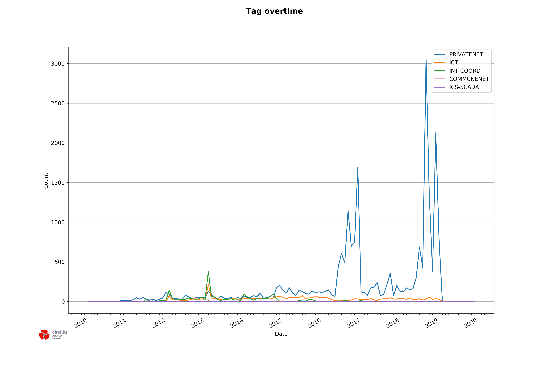Click the INT-COORD green legend line
549x392 pixels.
(439, 71)
